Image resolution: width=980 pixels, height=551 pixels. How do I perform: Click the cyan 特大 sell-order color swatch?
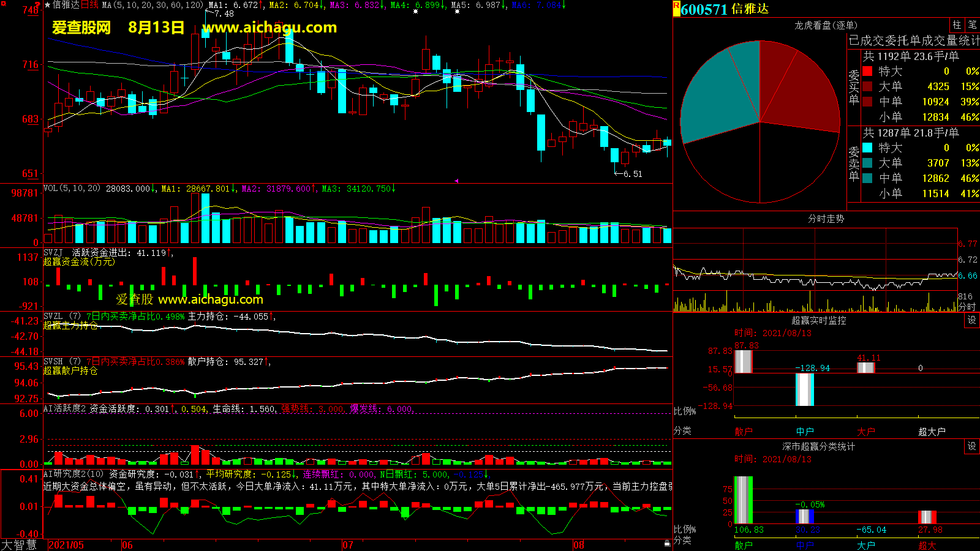tap(867, 148)
